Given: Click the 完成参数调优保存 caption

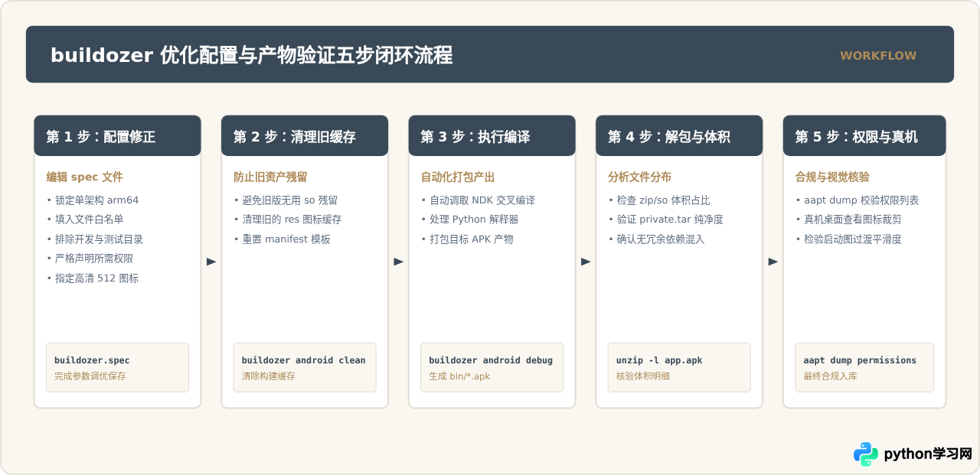Looking at the screenshot, I should (90, 376).
